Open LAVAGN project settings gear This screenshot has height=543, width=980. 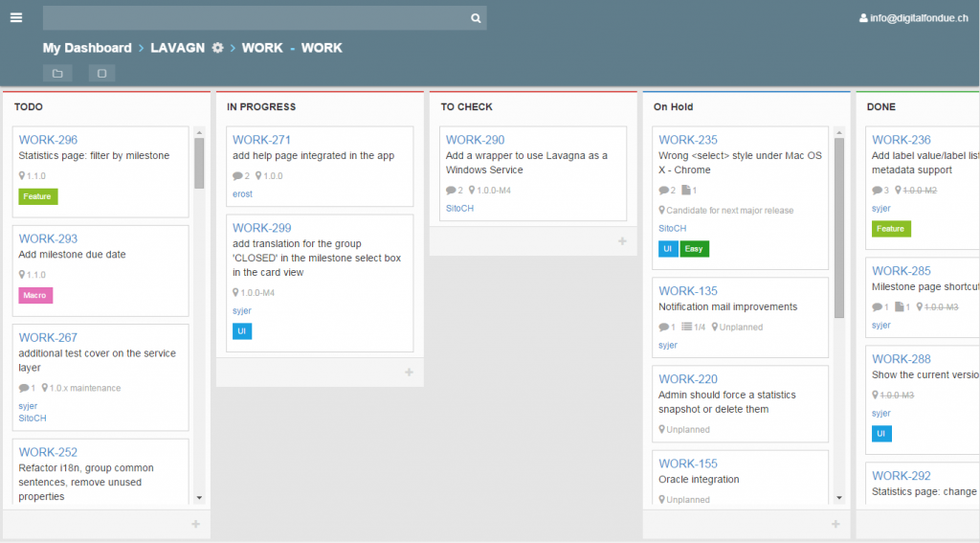pyautogui.click(x=217, y=48)
